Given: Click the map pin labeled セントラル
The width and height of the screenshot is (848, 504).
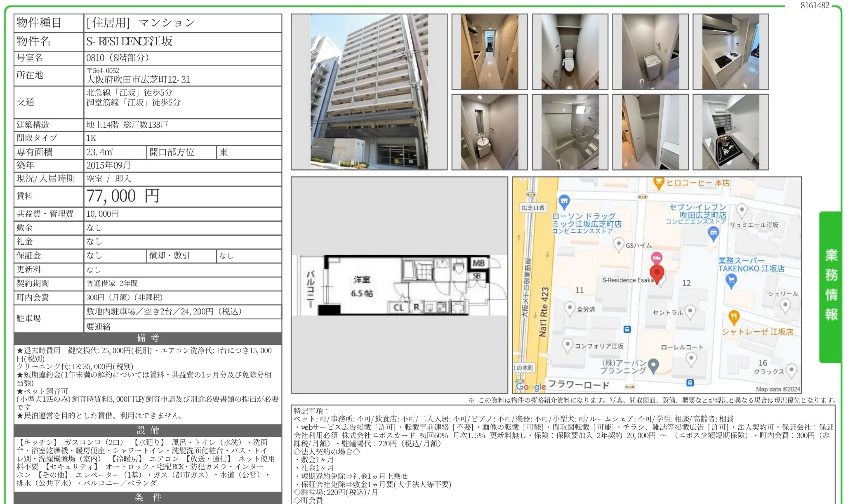Looking at the screenshot, I should [691, 311].
